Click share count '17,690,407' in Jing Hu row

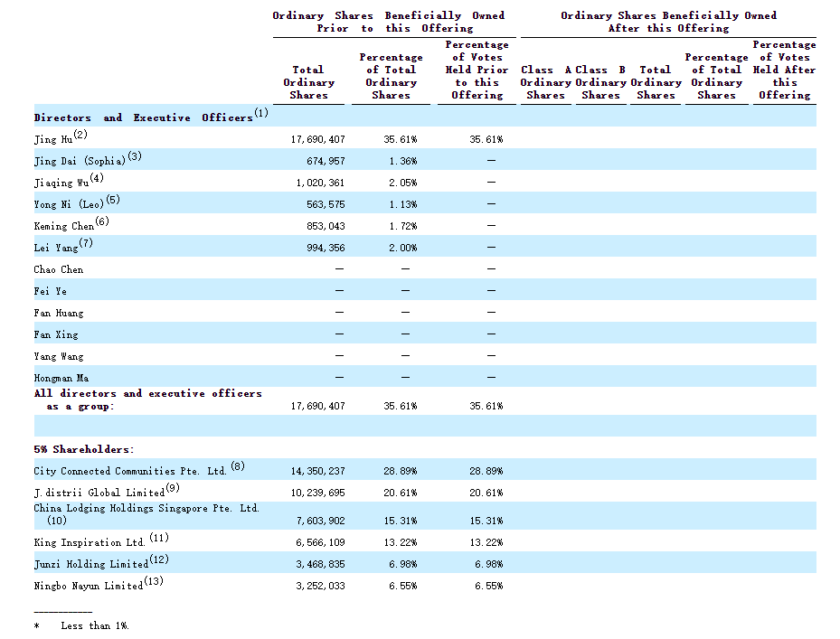[x=317, y=139]
